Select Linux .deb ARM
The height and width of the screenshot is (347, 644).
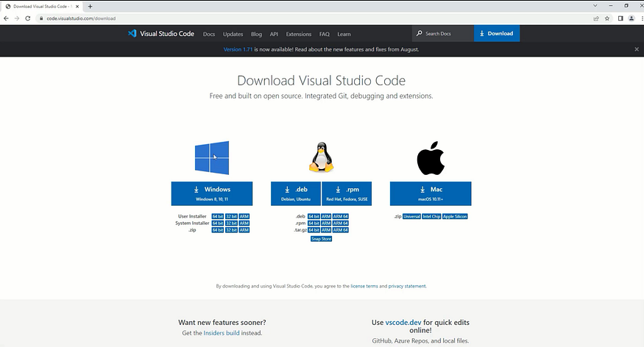(x=326, y=216)
